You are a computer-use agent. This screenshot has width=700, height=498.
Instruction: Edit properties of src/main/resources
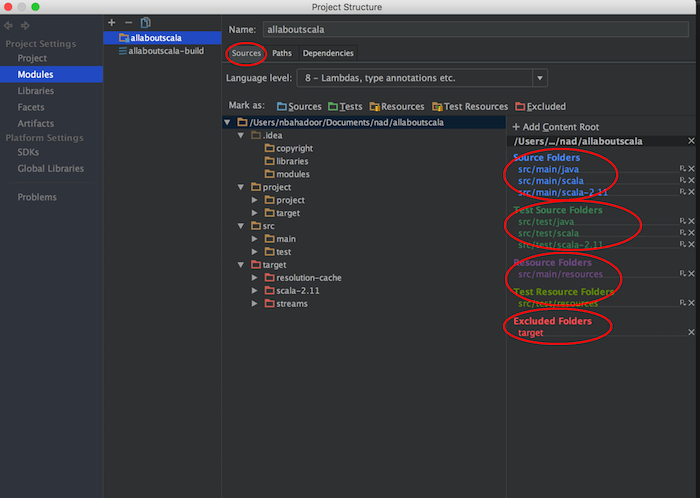683,274
